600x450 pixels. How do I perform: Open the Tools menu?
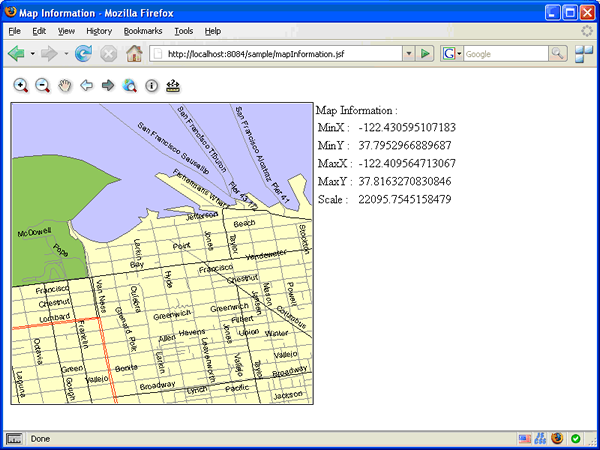coord(184,31)
